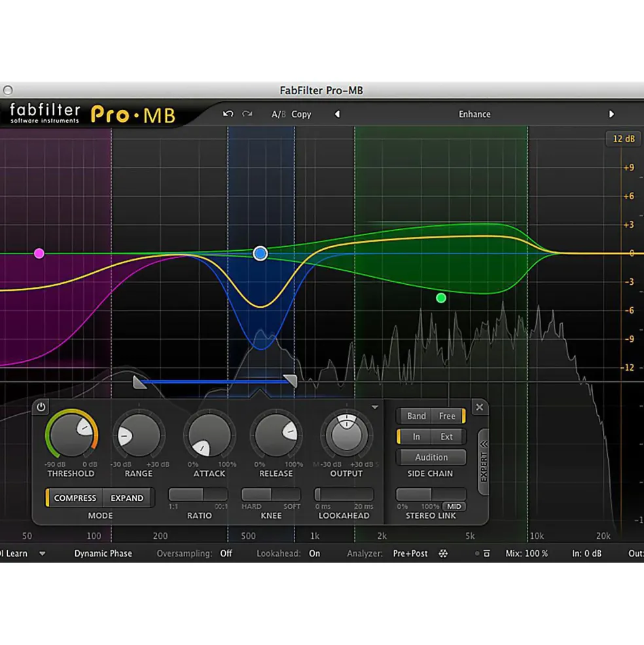
Task: Click the analyzer freeze snowflake icon
Action: click(443, 554)
